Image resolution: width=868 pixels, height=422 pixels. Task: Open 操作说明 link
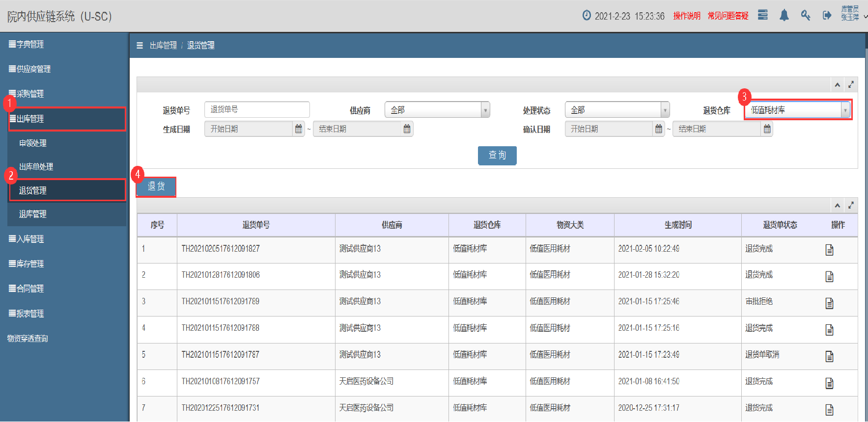(x=687, y=16)
